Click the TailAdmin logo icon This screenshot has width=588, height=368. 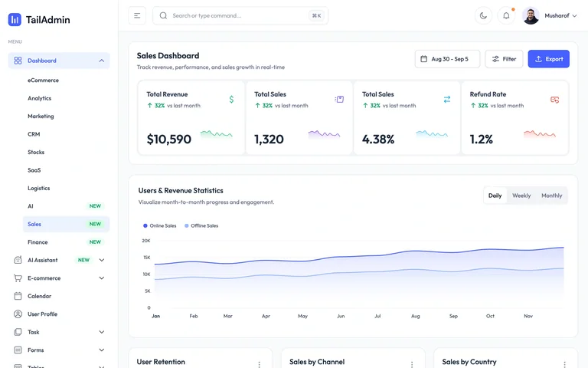pyautogui.click(x=15, y=19)
